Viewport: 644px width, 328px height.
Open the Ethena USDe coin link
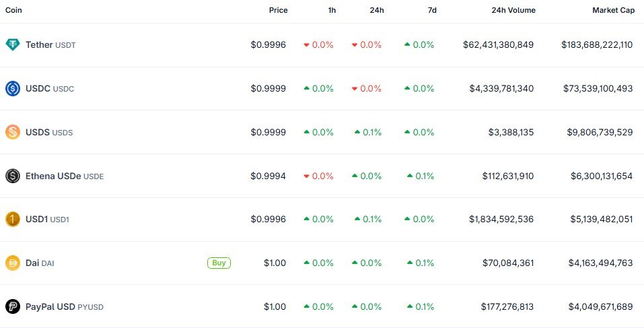[53, 176]
